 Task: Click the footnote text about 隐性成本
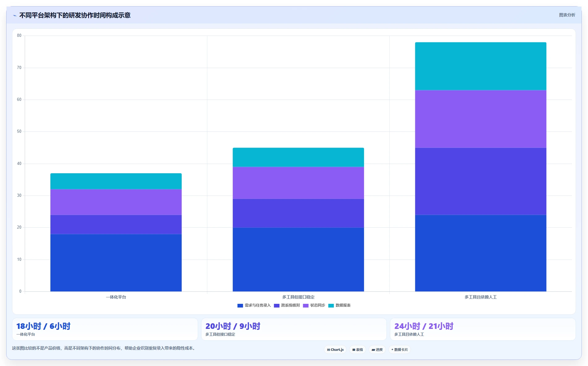pos(104,348)
